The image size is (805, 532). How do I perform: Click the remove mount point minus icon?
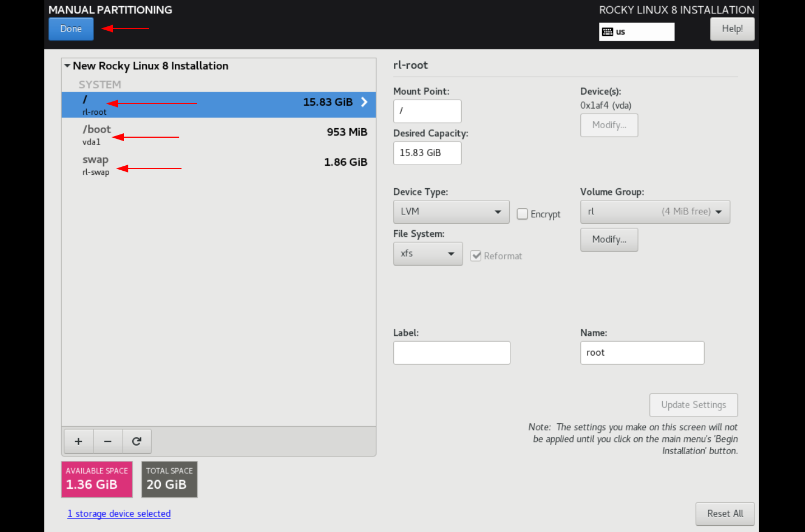click(108, 441)
